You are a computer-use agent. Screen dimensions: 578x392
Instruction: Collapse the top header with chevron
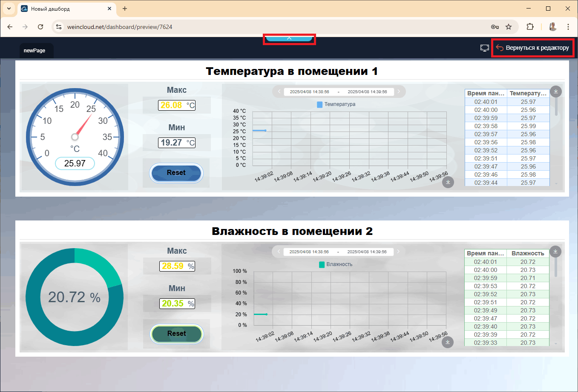pyautogui.click(x=289, y=39)
